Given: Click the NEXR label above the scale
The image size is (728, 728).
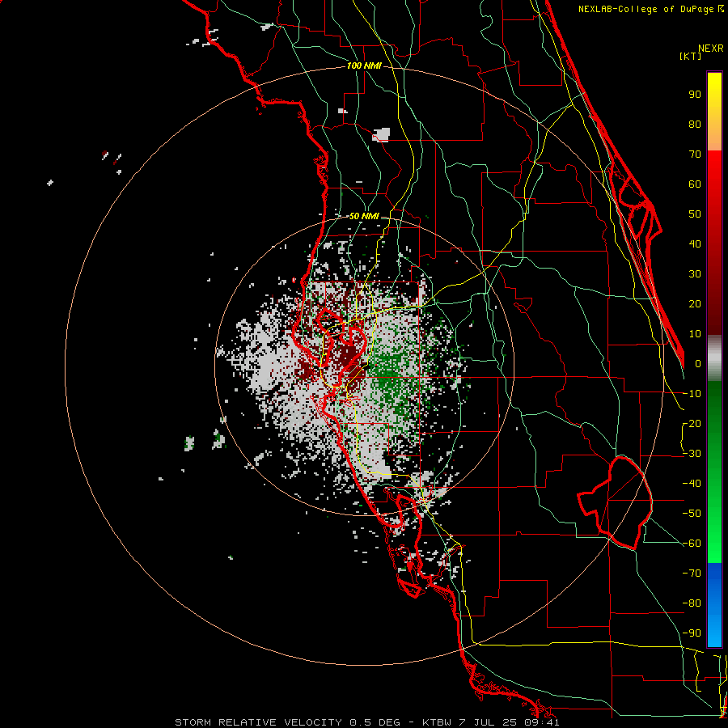Looking at the screenshot, I should pos(711,49).
